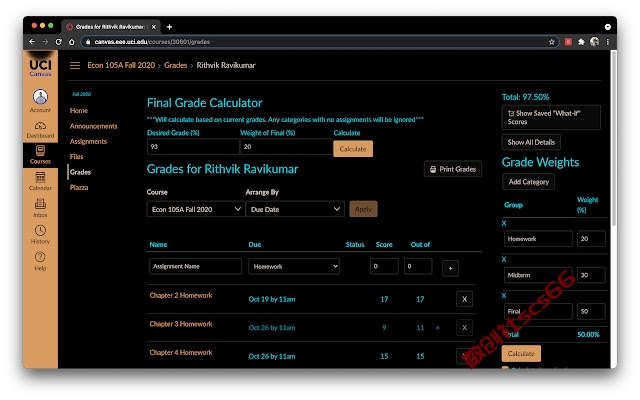640x400 pixels.
Task: Open the extensions puzzle piece icon
Action: [581, 42]
